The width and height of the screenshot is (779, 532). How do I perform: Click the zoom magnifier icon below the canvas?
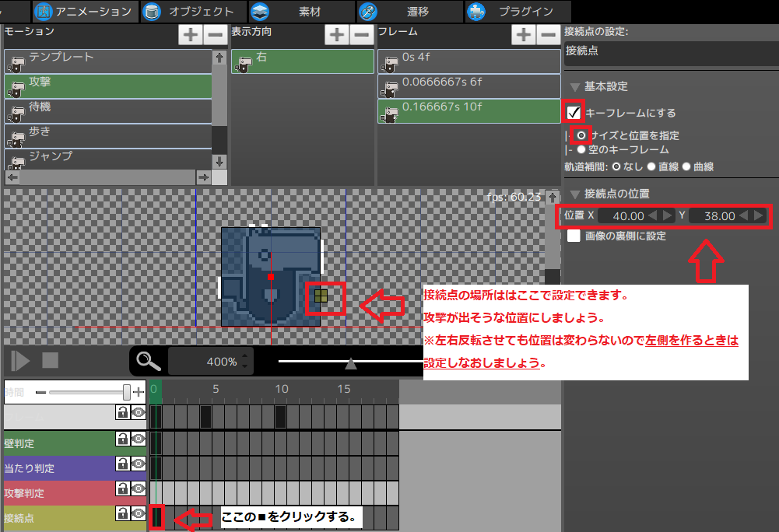[x=147, y=361]
